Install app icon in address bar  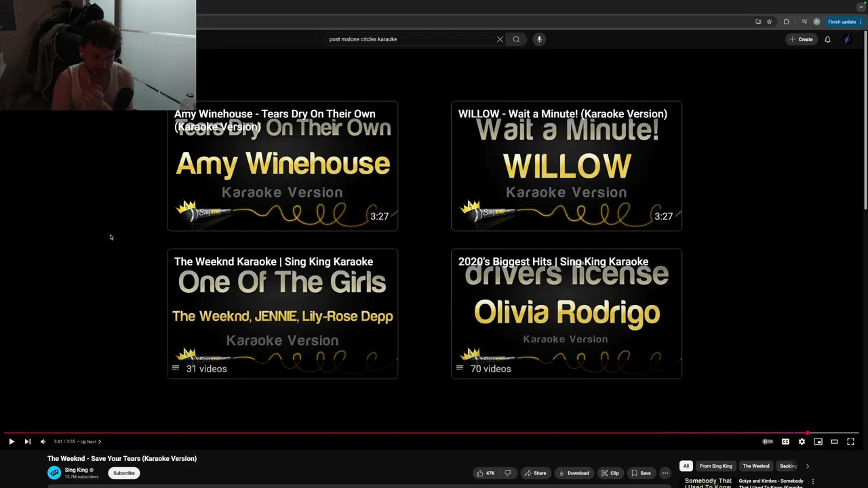(x=758, y=22)
